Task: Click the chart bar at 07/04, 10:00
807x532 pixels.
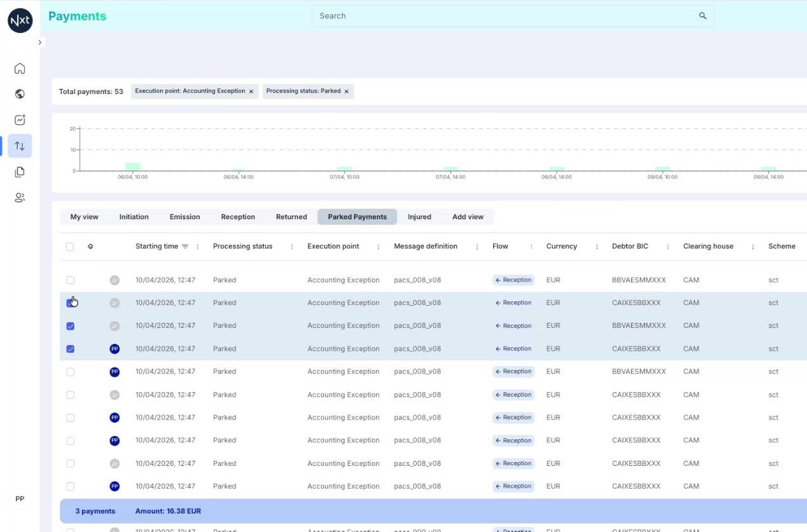Action: 344,168
